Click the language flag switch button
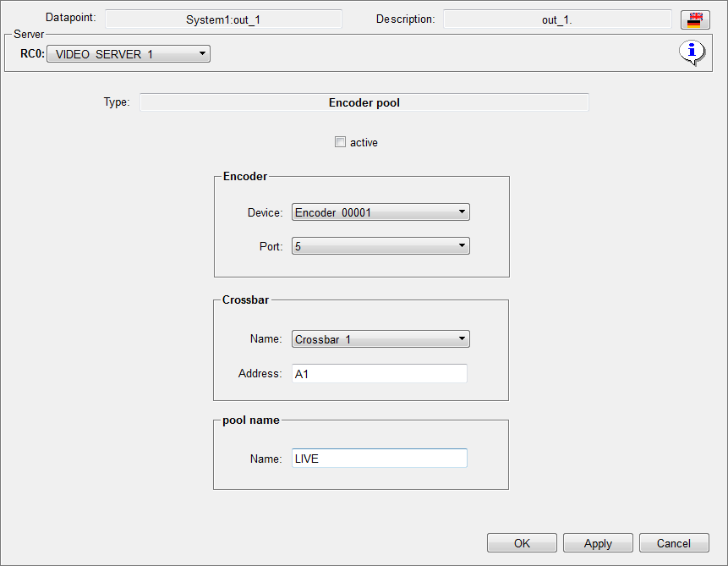The width and height of the screenshot is (728, 566). click(x=694, y=19)
